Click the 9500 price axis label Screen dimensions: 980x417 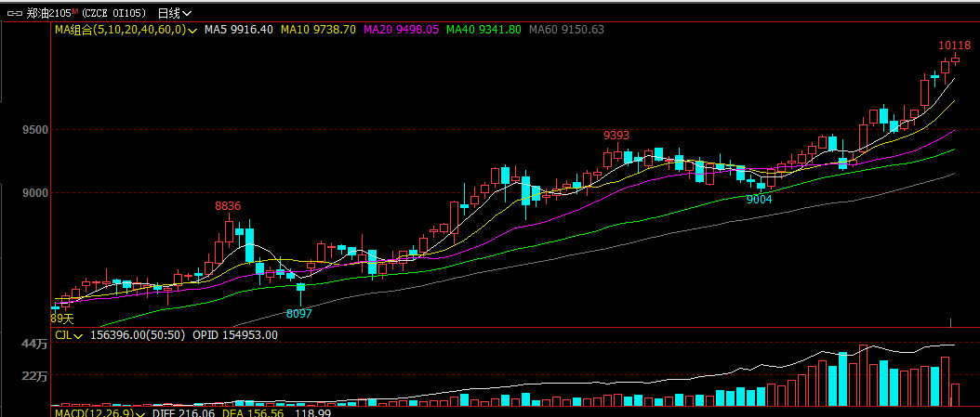pos(35,130)
